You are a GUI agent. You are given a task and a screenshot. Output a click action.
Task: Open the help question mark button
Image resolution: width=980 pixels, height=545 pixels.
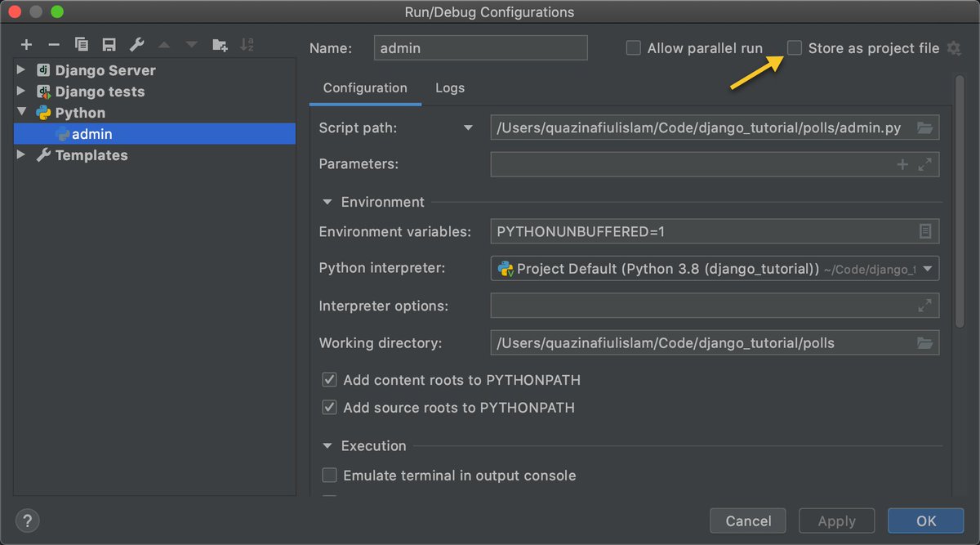[27, 520]
